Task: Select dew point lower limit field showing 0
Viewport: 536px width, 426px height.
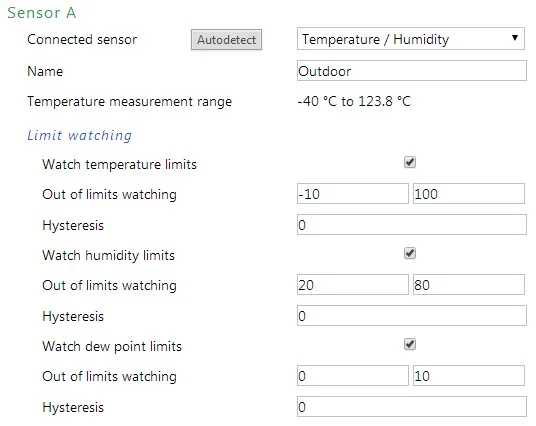Action: tap(352, 375)
